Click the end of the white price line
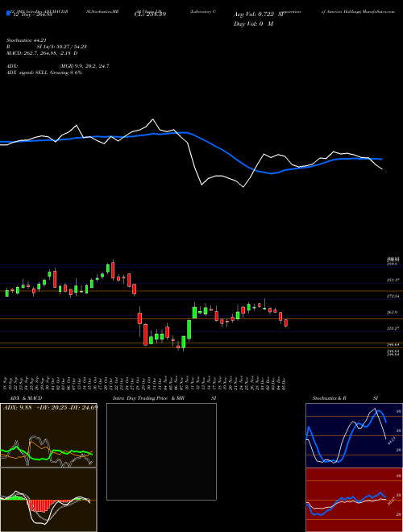The image size is (403, 532). coord(382,169)
